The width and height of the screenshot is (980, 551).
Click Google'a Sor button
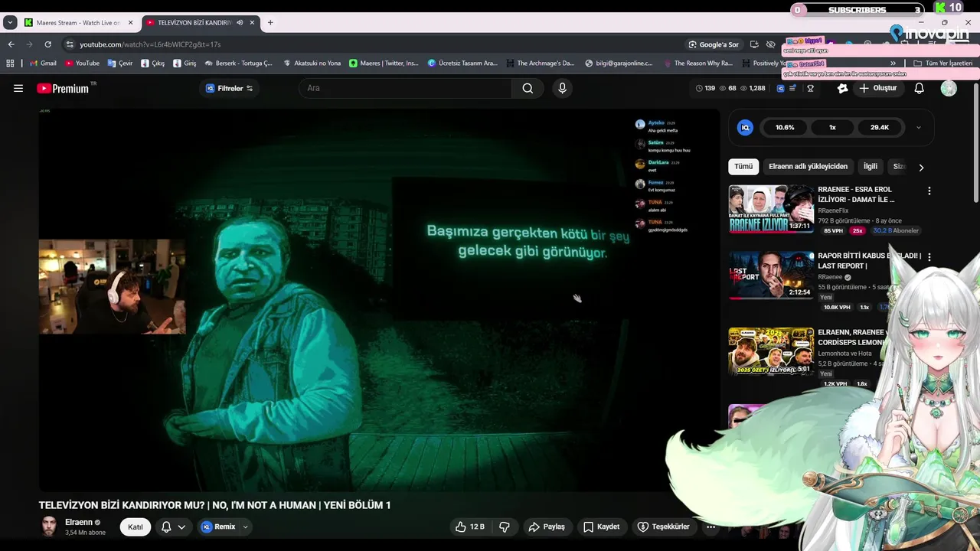(x=714, y=44)
